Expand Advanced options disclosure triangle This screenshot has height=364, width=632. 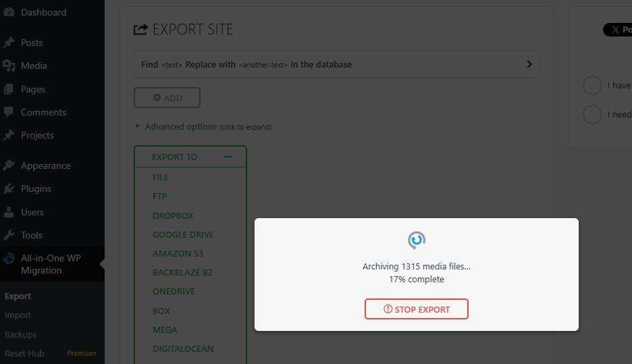138,126
